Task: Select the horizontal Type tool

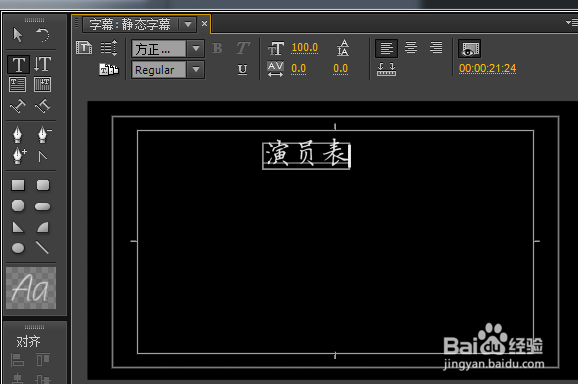Action: (18, 64)
